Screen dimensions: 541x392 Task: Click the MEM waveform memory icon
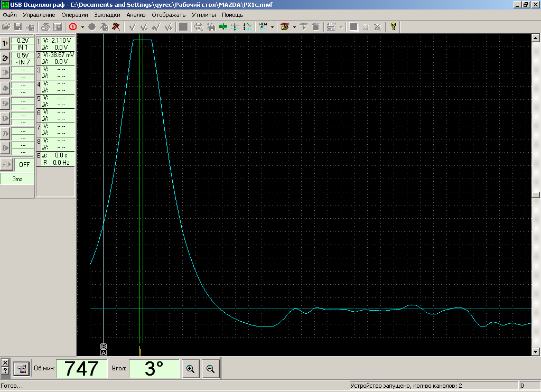(263, 26)
